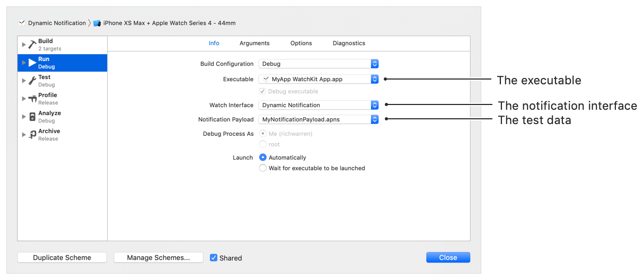The width and height of the screenshot is (644, 280).
Task: Click the Dynamic Notification scheme watch icon
Action: (22, 23)
